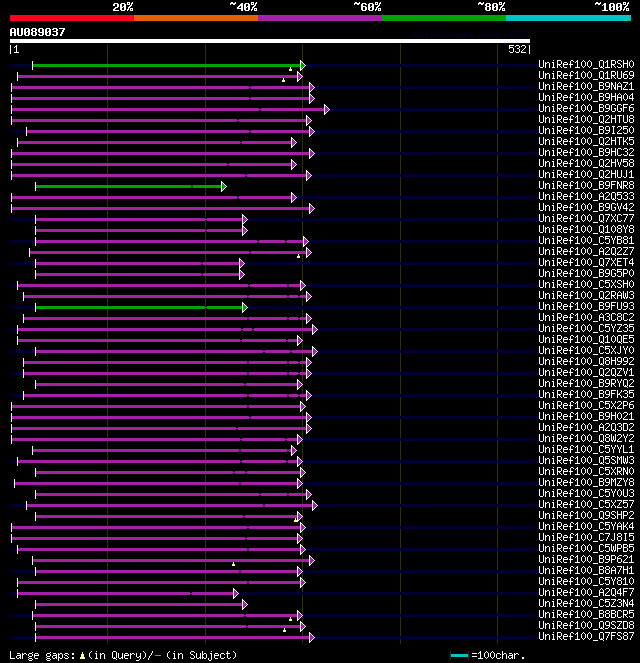Click the yellow gap marker on Q1RU69 row
Viewport: 640px width, 663px height.
click(284, 80)
